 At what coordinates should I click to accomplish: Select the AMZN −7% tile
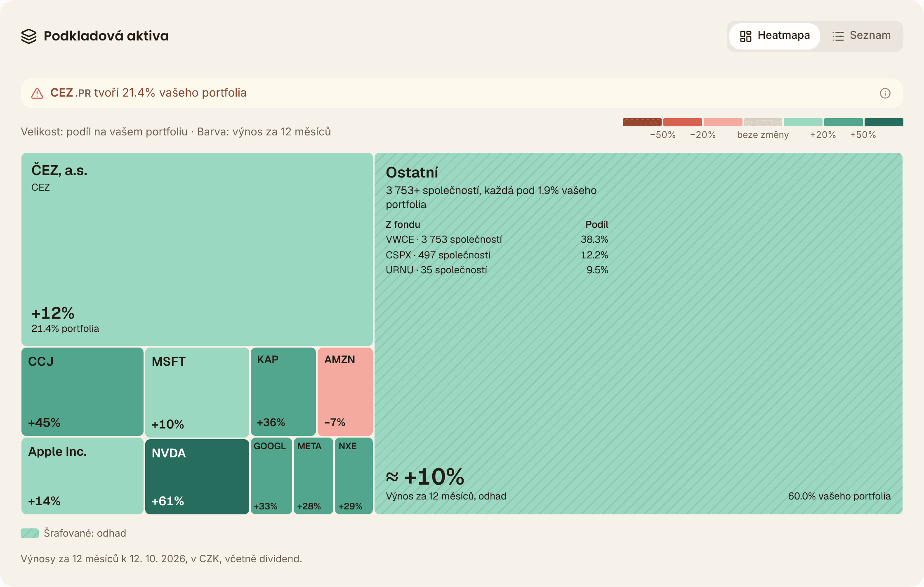345,391
